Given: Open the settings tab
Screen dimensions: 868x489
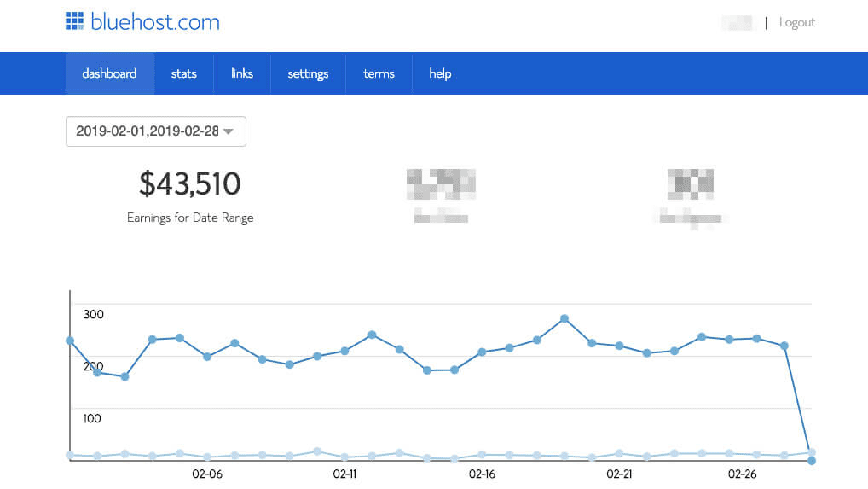Looking at the screenshot, I should pos(308,73).
